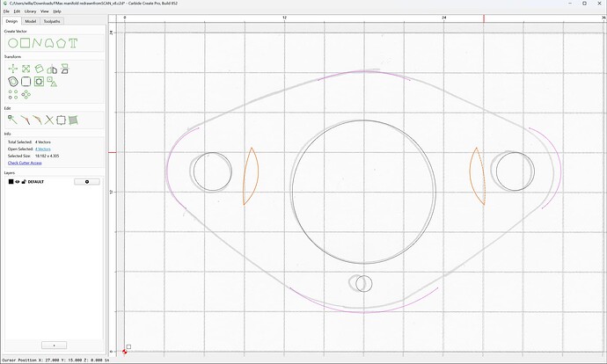Select the Text create tool
607x364 pixels.
[x=73, y=43]
